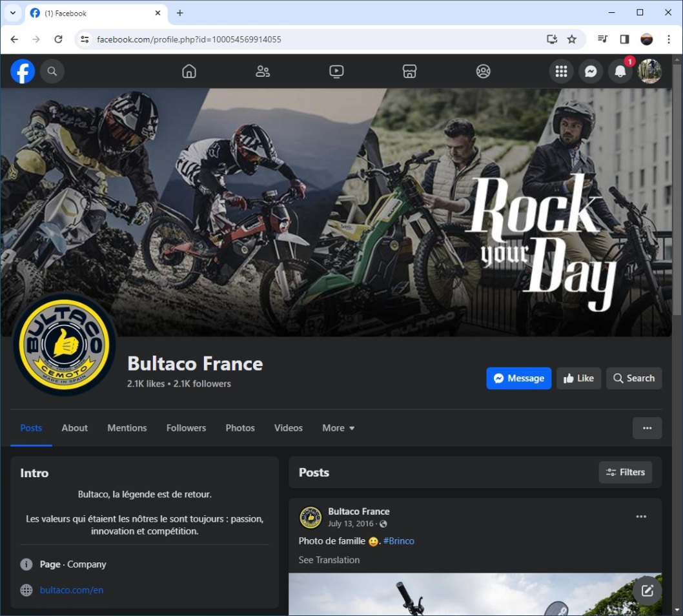Open the Marketplace icon
This screenshot has height=616, width=683.
(x=409, y=71)
